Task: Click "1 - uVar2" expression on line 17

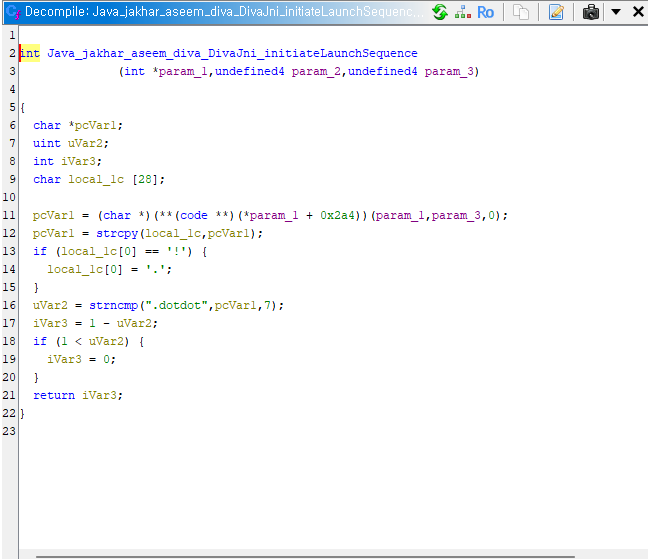Action: (x=123, y=323)
